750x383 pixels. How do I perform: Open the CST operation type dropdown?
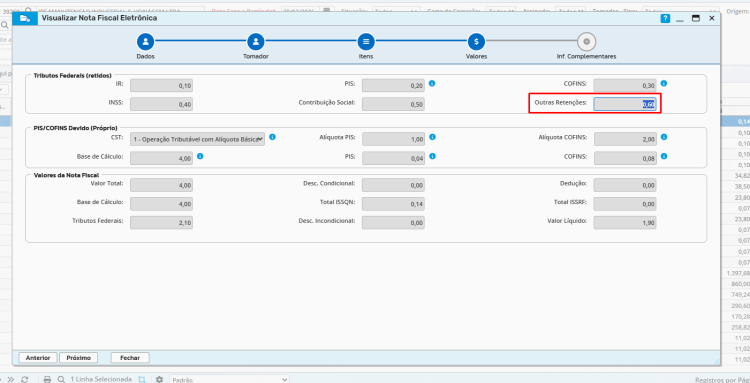(x=198, y=139)
